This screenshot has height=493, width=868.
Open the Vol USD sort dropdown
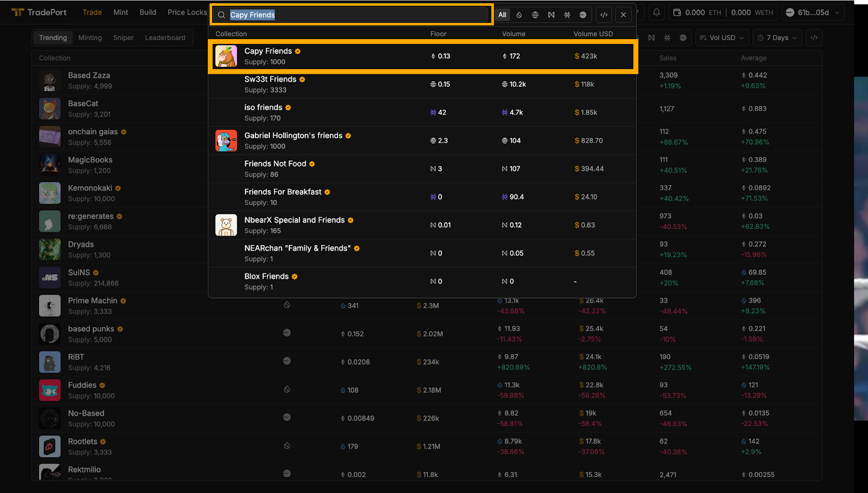coord(722,37)
